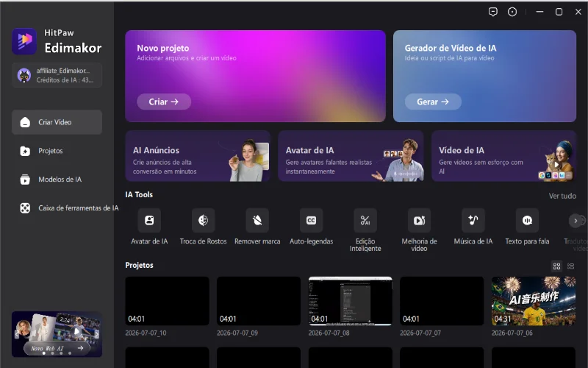Click the Gerar button for AI video
The height and width of the screenshot is (368, 588).
(433, 102)
